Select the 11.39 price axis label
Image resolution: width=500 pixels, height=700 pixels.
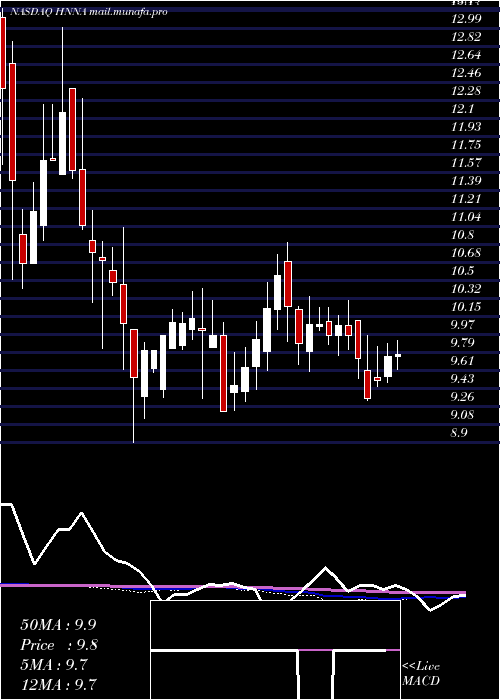click(x=466, y=181)
